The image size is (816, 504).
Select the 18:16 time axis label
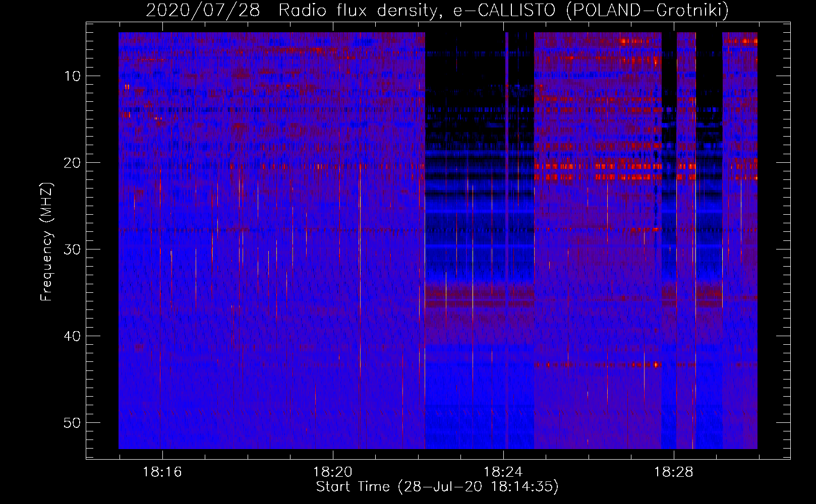point(162,472)
